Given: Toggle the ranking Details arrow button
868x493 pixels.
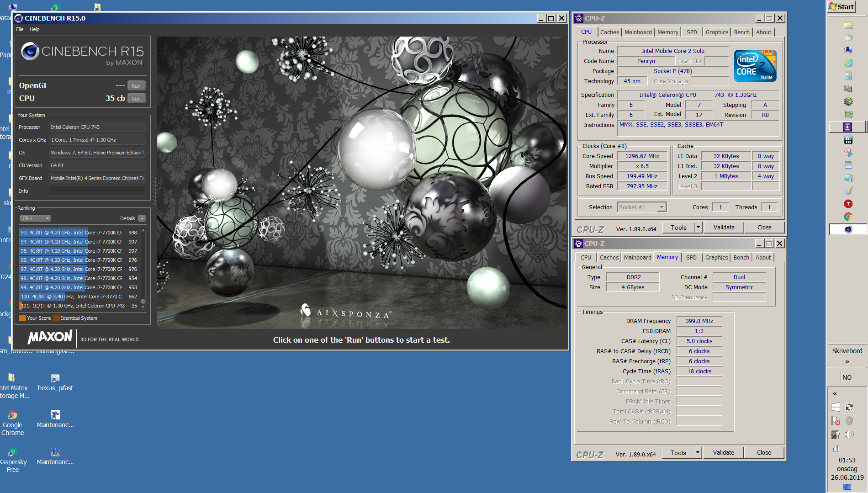Looking at the screenshot, I should click(142, 218).
